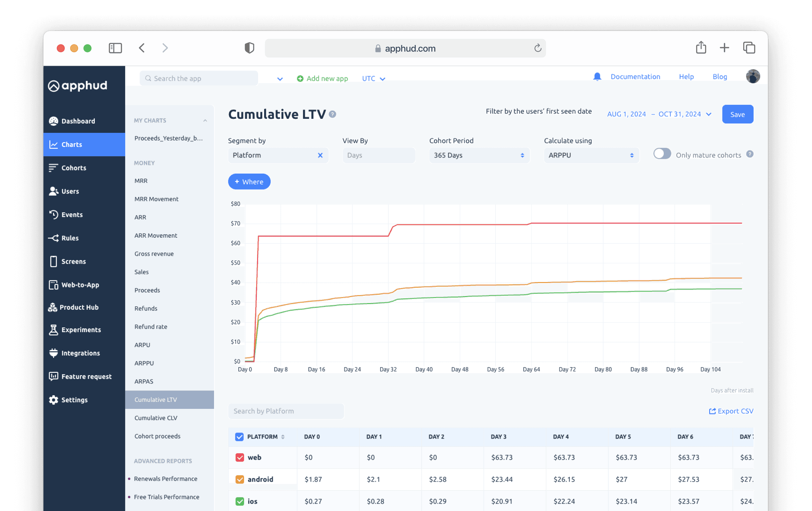
Task: Clear the Platform segment with X
Action: point(320,155)
